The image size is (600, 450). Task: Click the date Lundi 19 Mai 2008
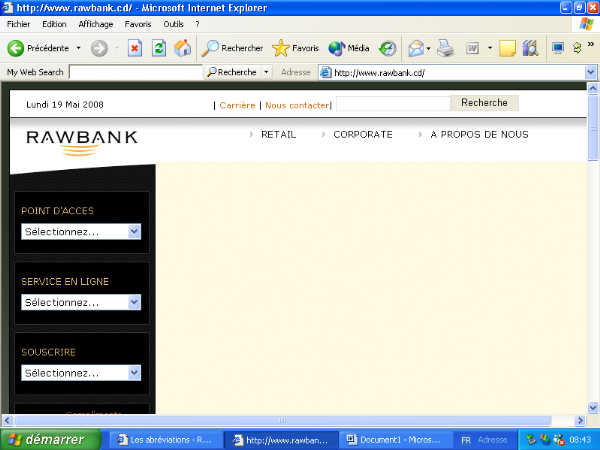coord(65,104)
